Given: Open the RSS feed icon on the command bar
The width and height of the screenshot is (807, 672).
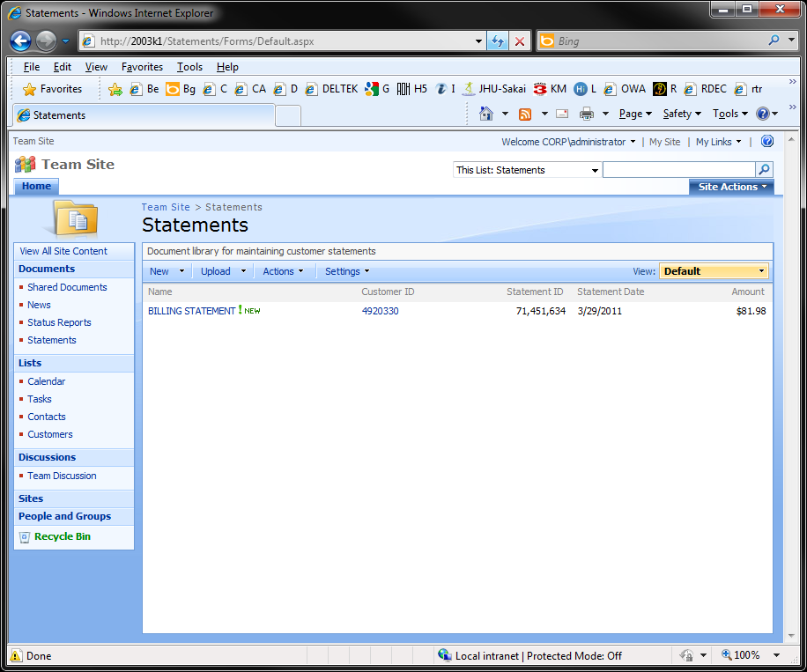Looking at the screenshot, I should pos(527,114).
